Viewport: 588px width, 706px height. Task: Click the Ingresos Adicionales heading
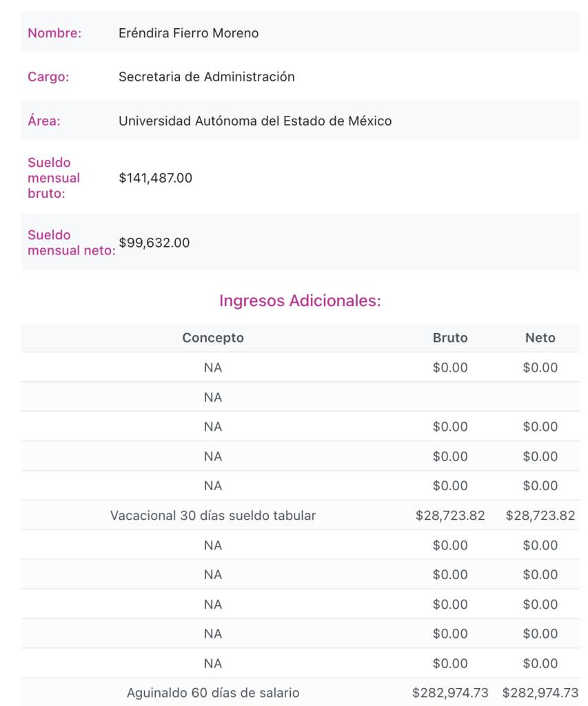[300, 301]
